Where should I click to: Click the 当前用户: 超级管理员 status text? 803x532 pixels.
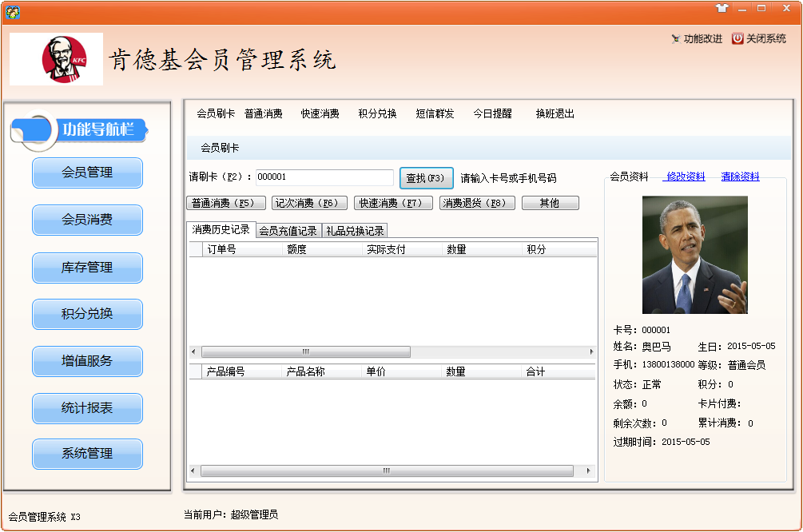tap(231, 514)
